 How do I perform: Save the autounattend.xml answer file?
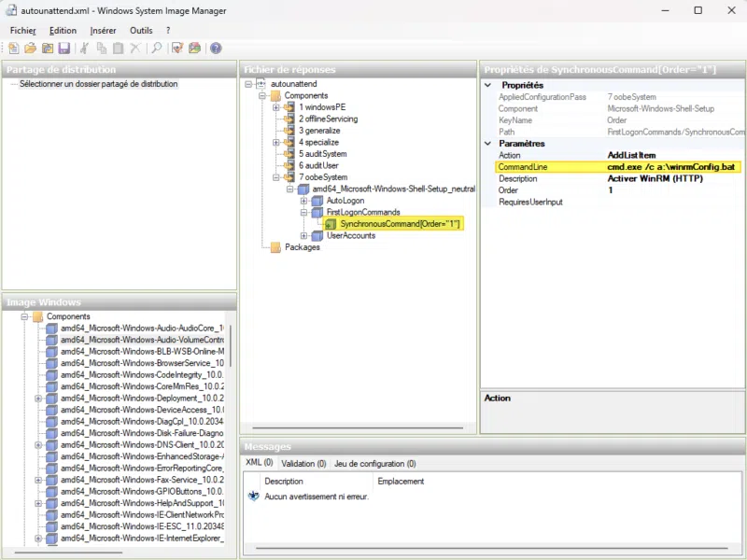[x=64, y=48]
